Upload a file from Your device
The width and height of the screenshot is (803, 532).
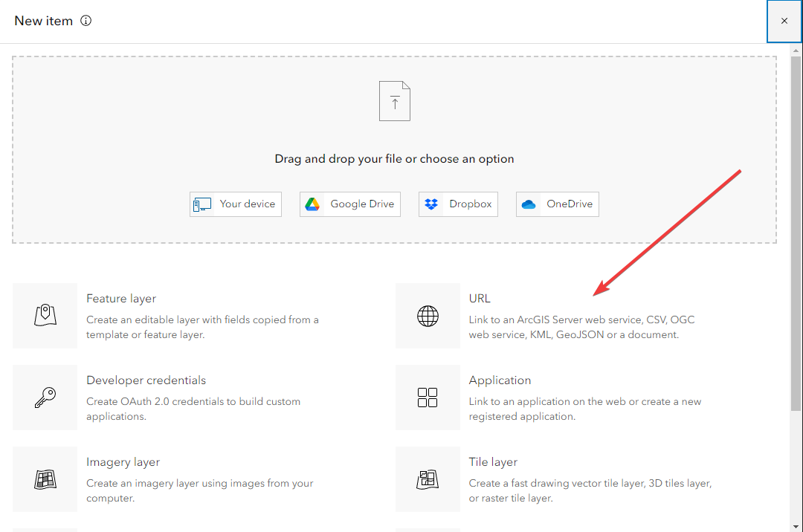click(x=235, y=204)
